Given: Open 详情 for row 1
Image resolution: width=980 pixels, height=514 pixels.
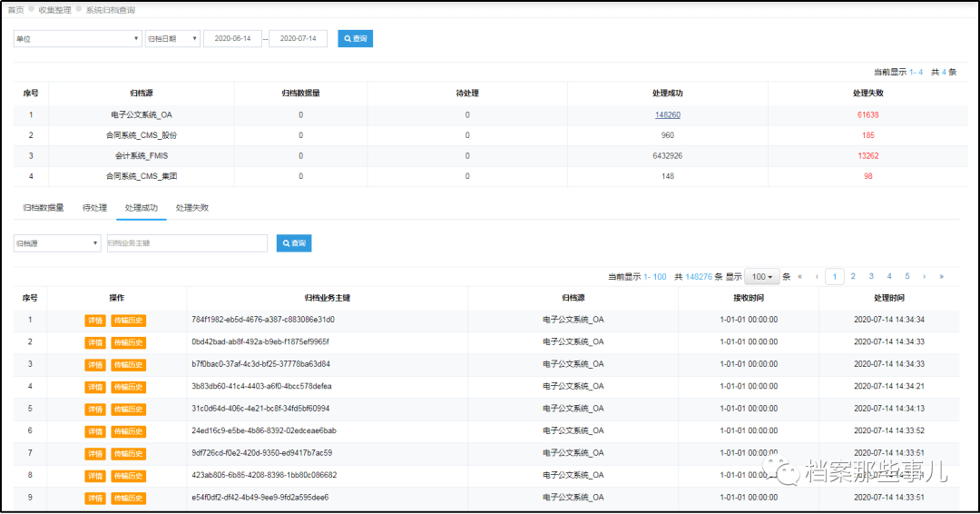Looking at the screenshot, I should pos(95,321).
